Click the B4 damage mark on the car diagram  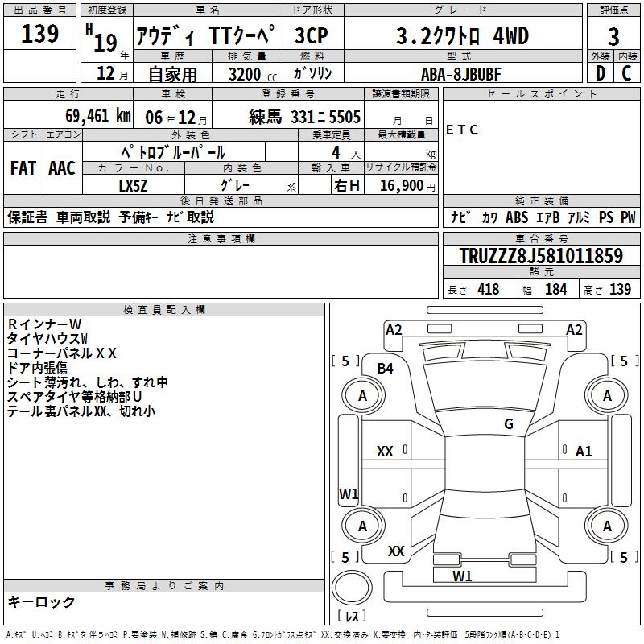click(386, 368)
